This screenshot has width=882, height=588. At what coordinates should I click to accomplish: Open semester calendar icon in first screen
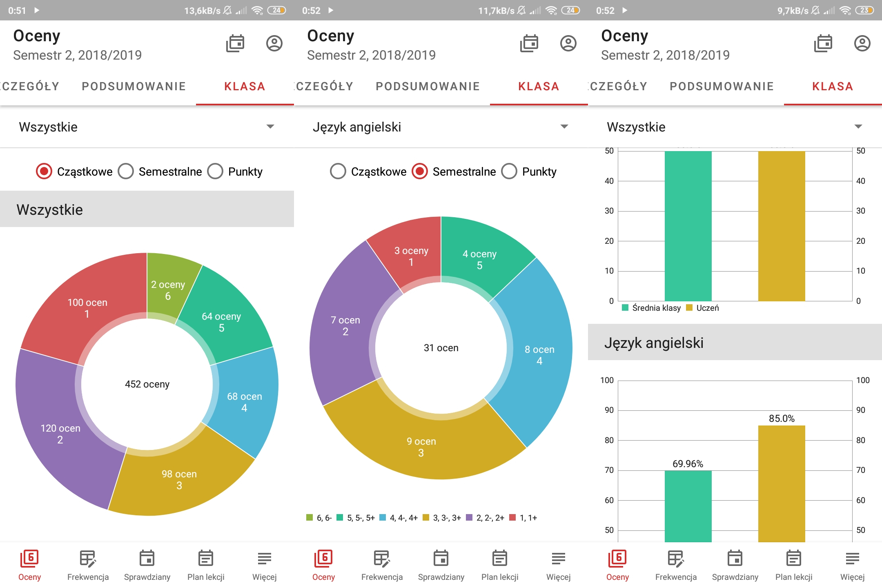pos(235,43)
